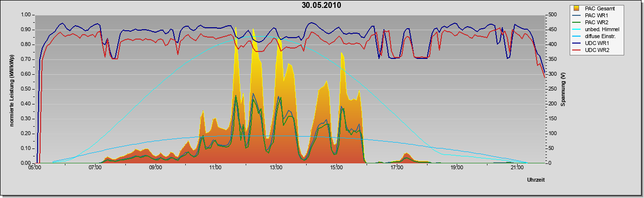Click the 07:00 time axis label
The image size is (644, 198).
(x=95, y=167)
